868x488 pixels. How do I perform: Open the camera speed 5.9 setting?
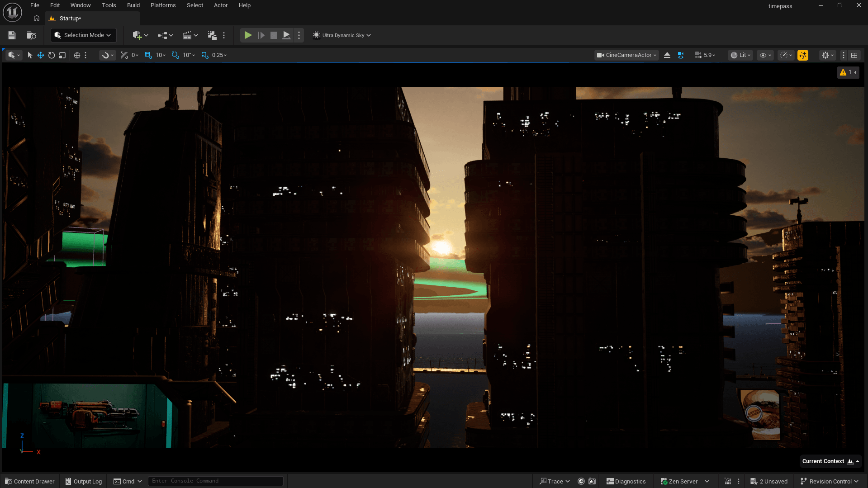tap(705, 55)
